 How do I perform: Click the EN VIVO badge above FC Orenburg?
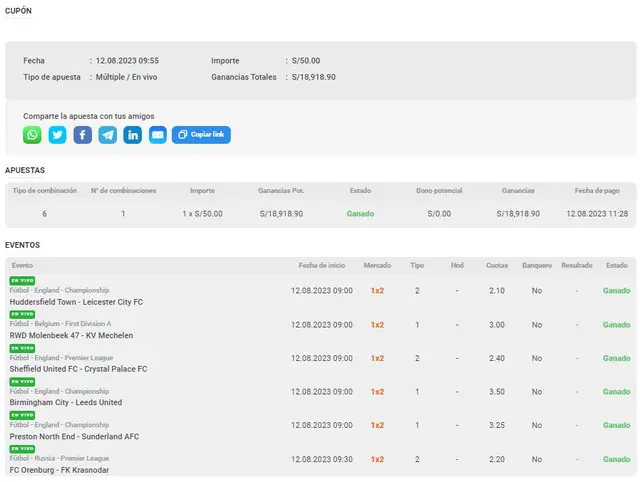tap(22, 449)
